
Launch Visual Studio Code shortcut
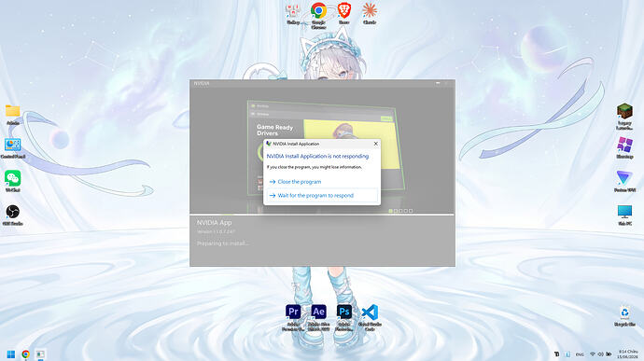[x=370, y=318]
